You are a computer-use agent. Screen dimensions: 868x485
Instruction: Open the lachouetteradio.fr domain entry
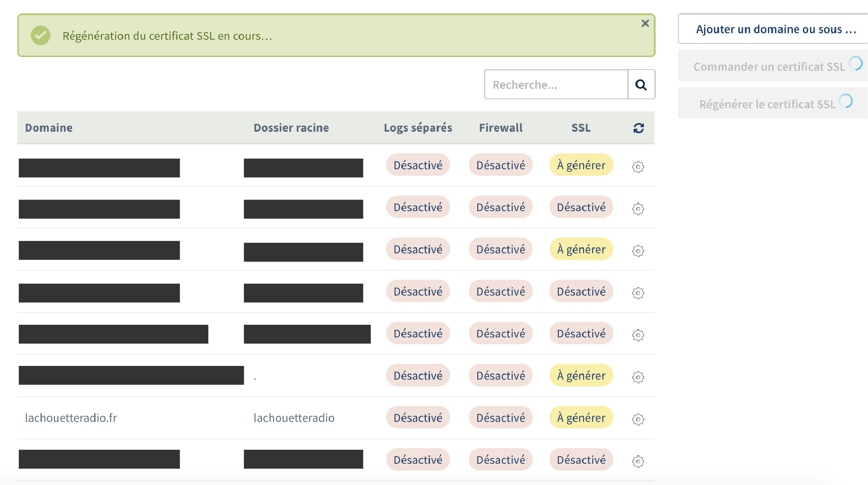71,418
